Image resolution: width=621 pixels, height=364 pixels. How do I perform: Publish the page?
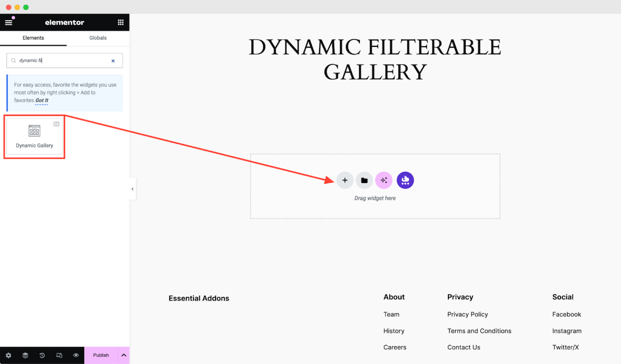[x=101, y=355]
